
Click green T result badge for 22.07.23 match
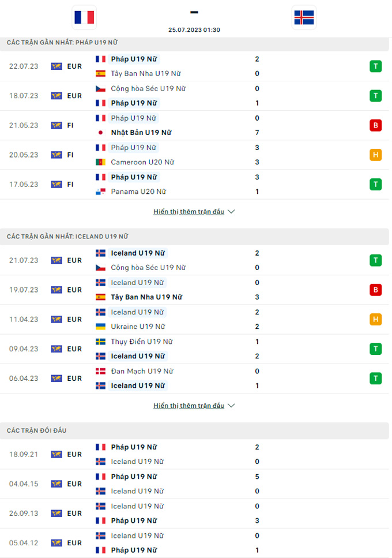[x=376, y=66]
